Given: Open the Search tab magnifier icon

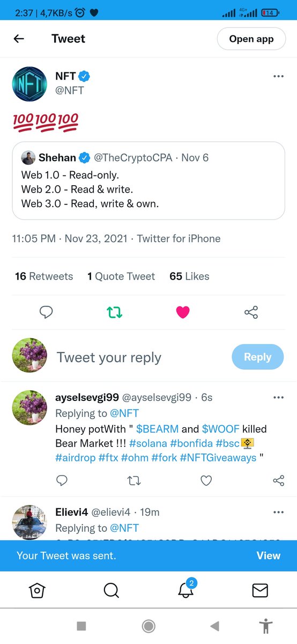Looking at the screenshot, I should click(x=111, y=590).
